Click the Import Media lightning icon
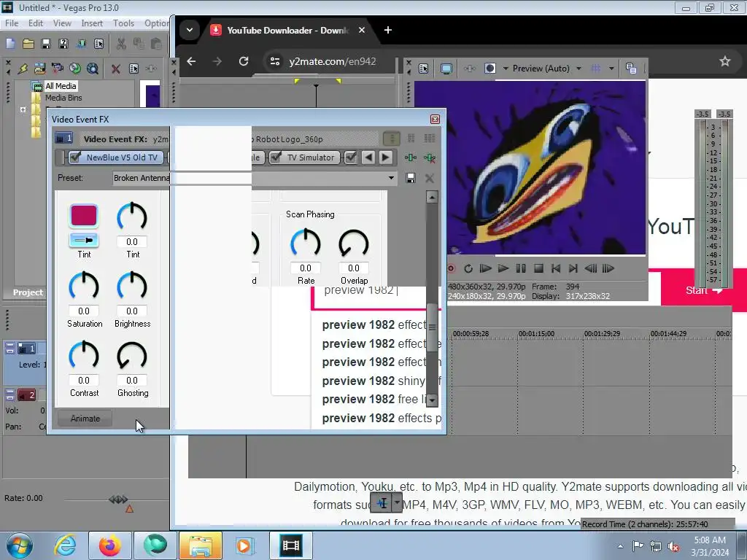The width and height of the screenshot is (747, 560). click(23, 69)
